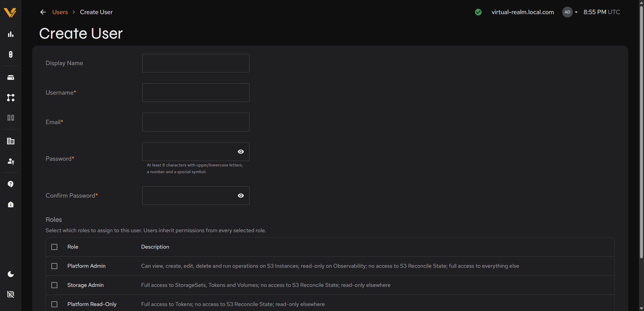The image size is (644, 311).
Task: Open the two-column panels icon in sidebar
Action: [11, 118]
